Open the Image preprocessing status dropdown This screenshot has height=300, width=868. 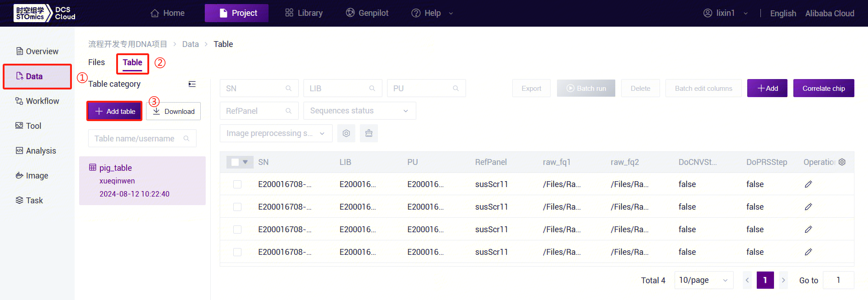pyautogui.click(x=276, y=133)
